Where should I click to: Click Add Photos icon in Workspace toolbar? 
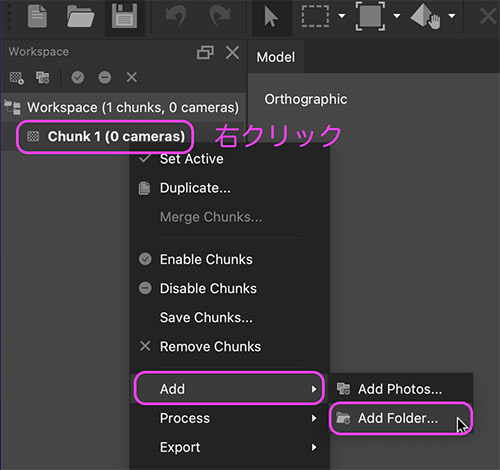click(43, 78)
